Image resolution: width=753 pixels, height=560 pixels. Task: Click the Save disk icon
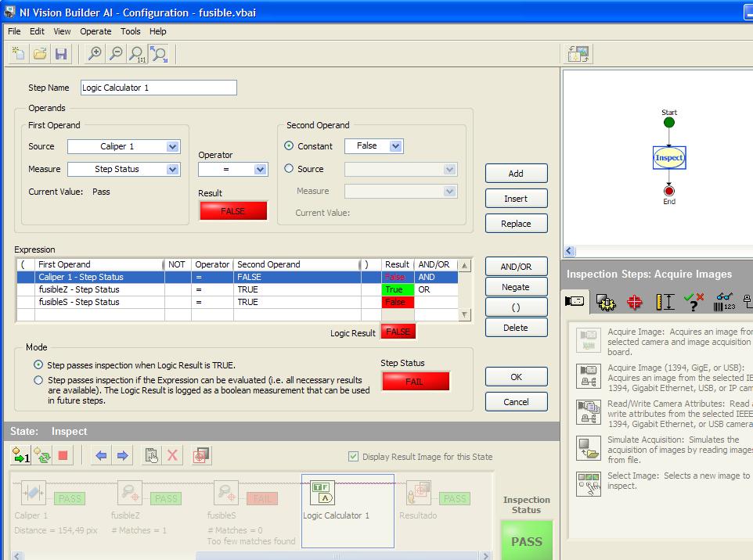pyautogui.click(x=61, y=54)
